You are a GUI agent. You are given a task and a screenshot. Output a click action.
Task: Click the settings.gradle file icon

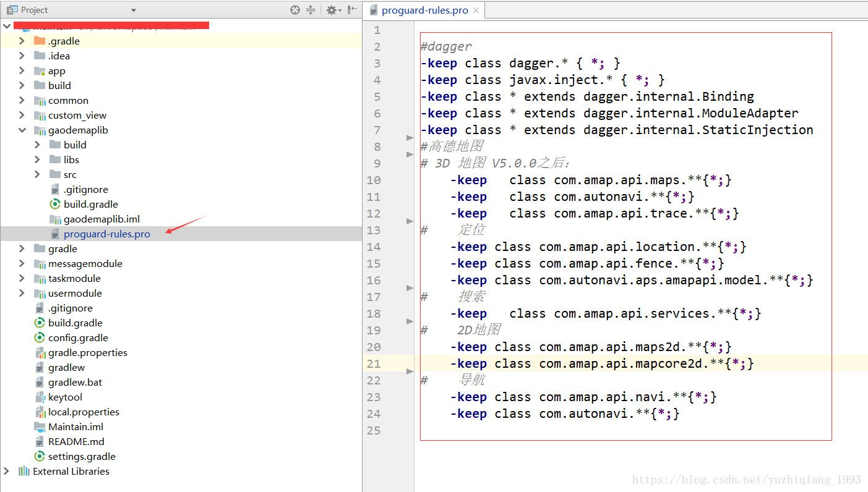[x=40, y=456]
